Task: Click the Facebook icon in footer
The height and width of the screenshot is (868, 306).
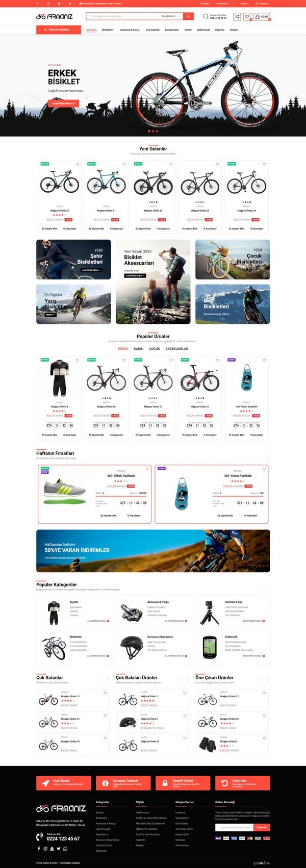Action: click(x=38, y=849)
